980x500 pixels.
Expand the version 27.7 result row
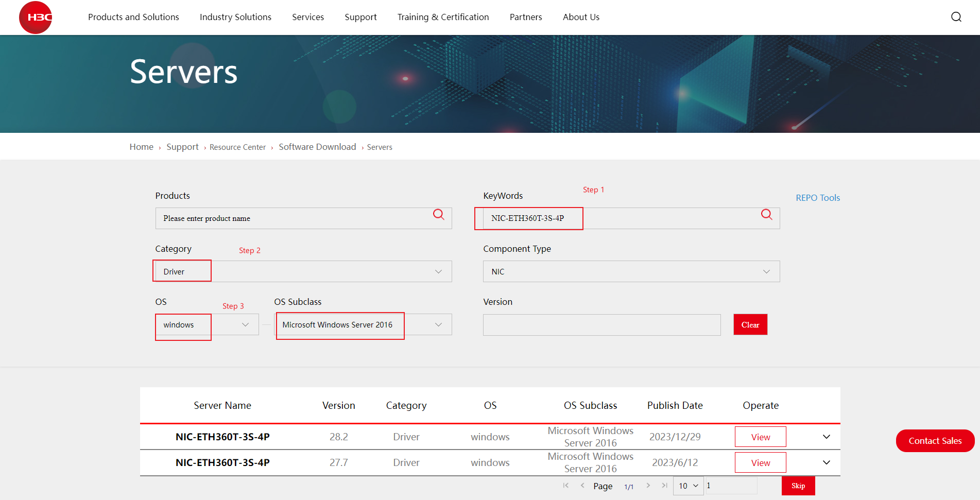(827, 462)
